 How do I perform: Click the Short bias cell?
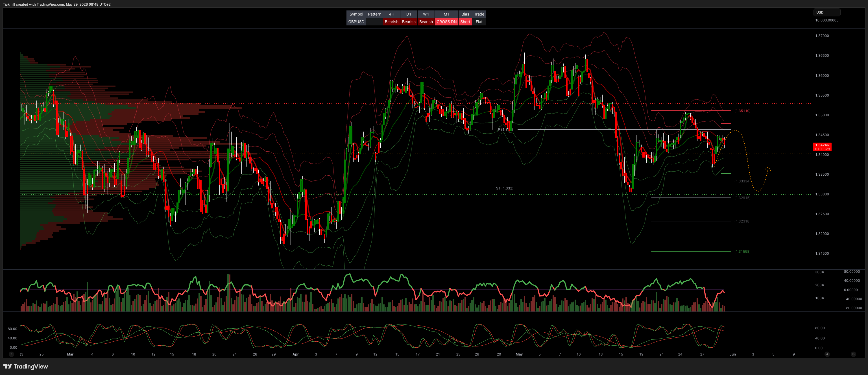click(465, 22)
